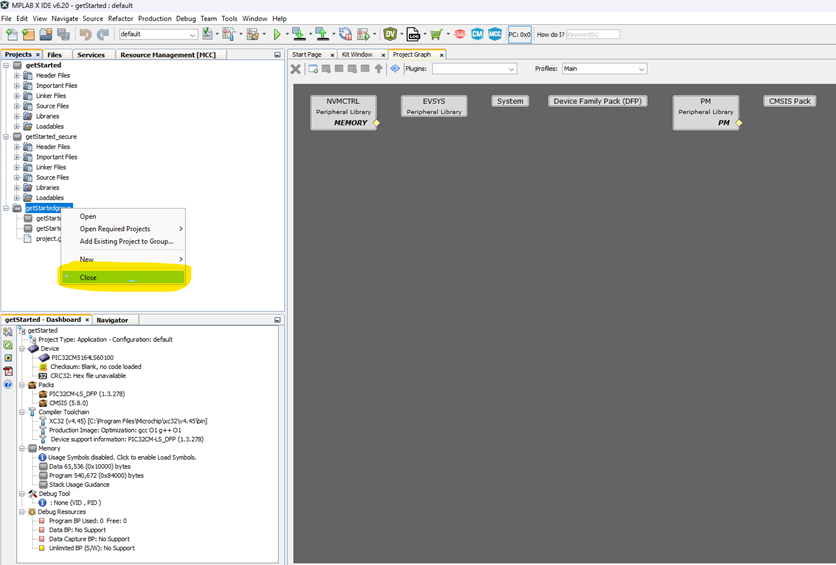Select the NVMCTRL Peripheral Library block
This screenshot has height=565, width=836.
pyautogui.click(x=343, y=111)
